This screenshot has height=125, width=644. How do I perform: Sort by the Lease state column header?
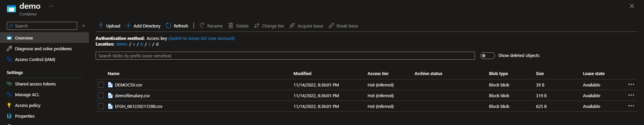(594, 73)
